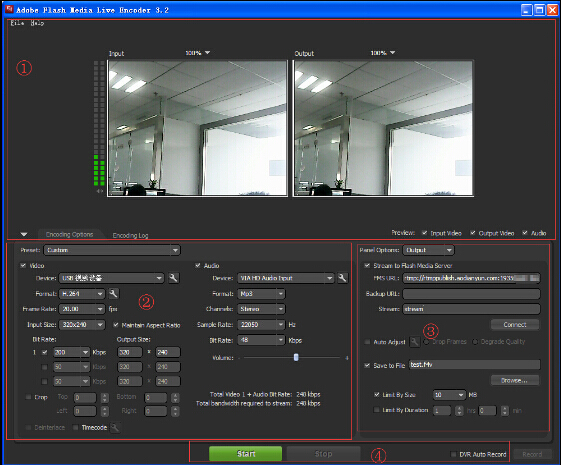Viewport: 561px width, 465px height.
Task: Open the Input Size 320x240 dropdown
Action: 82,325
